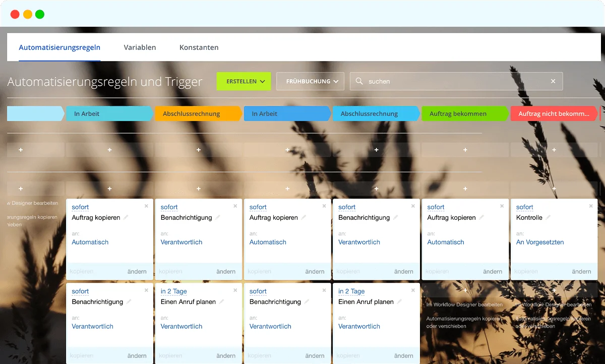
Task: Edit Einen Anruf planen title, orange Abschlussrechnung column
Action: [x=221, y=301]
